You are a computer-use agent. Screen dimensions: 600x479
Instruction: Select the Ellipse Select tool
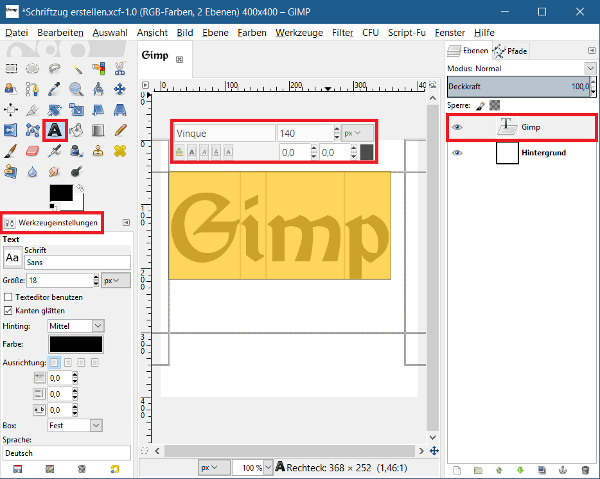33,69
